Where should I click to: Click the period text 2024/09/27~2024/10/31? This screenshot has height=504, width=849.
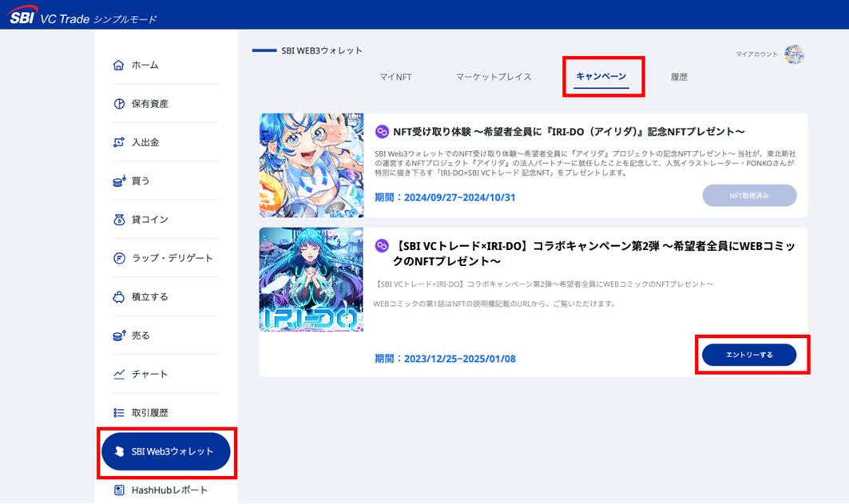coord(460,197)
